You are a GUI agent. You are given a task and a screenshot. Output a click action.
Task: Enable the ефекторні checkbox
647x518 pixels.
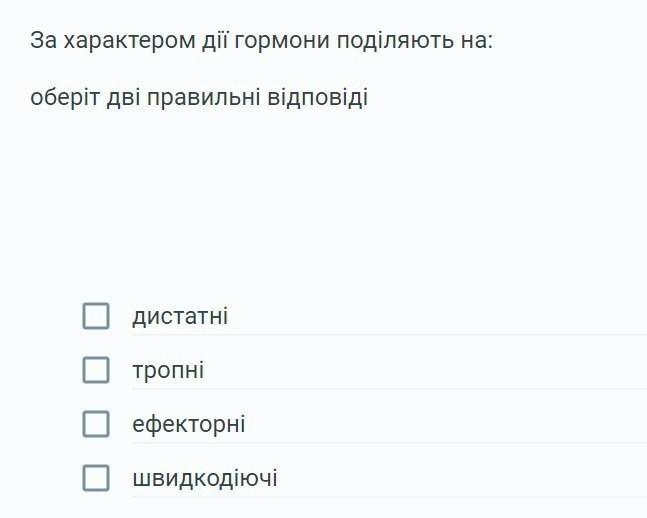(96, 424)
